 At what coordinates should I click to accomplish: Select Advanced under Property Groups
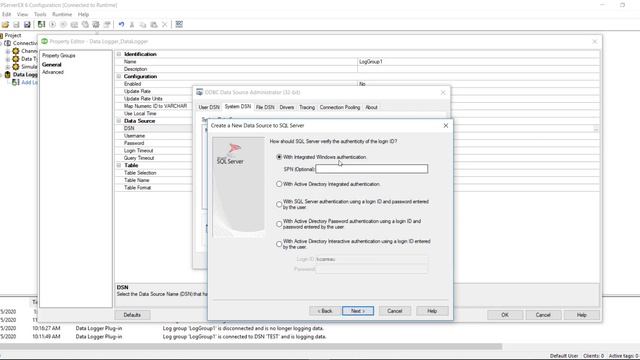[x=53, y=72]
